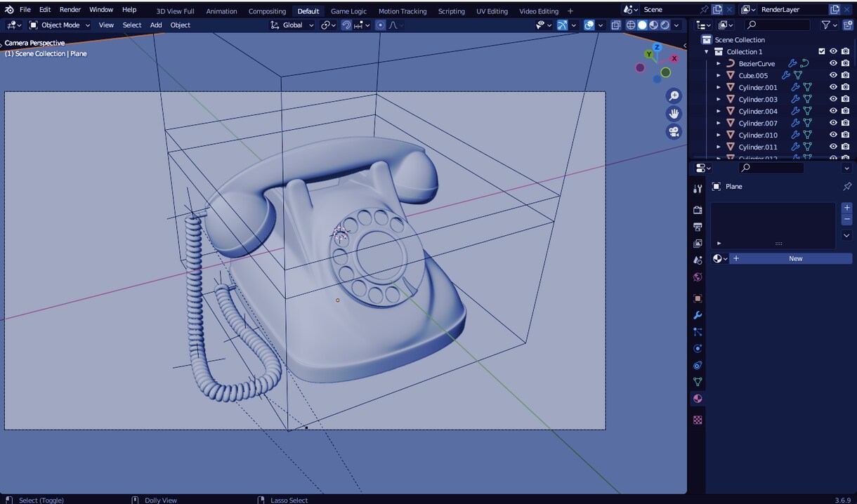The height and width of the screenshot is (504, 857).
Task: Open the Object properties tab icon
Action: [x=698, y=298]
